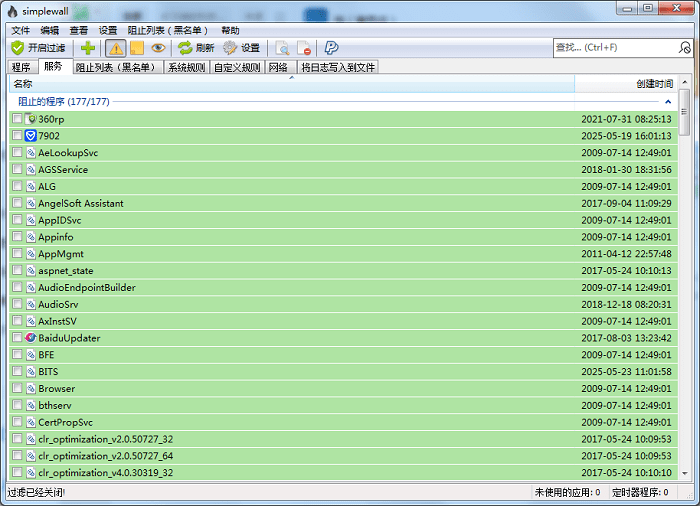Switch to the 系统规则 tab

(x=186, y=67)
